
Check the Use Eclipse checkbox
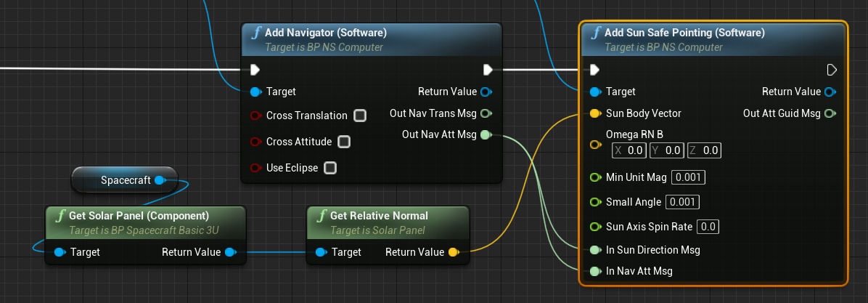tap(330, 168)
